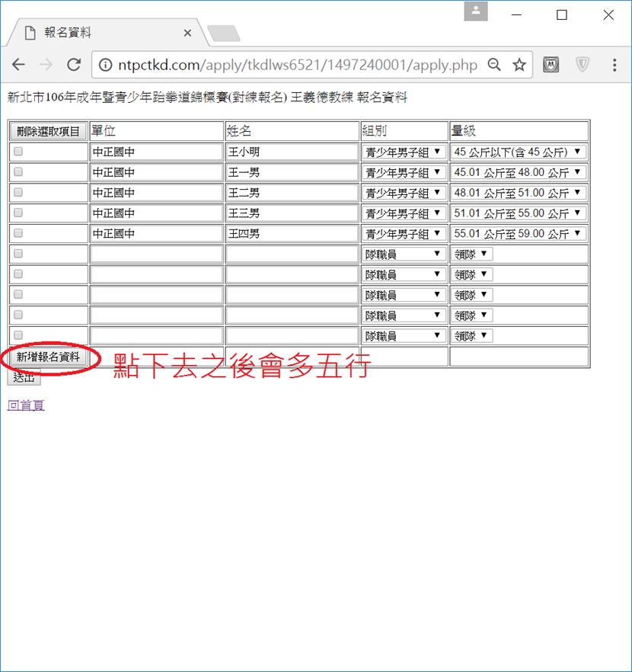Close the 報名資料 tab
Image resolution: width=632 pixels, height=672 pixels.
(187, 33)
